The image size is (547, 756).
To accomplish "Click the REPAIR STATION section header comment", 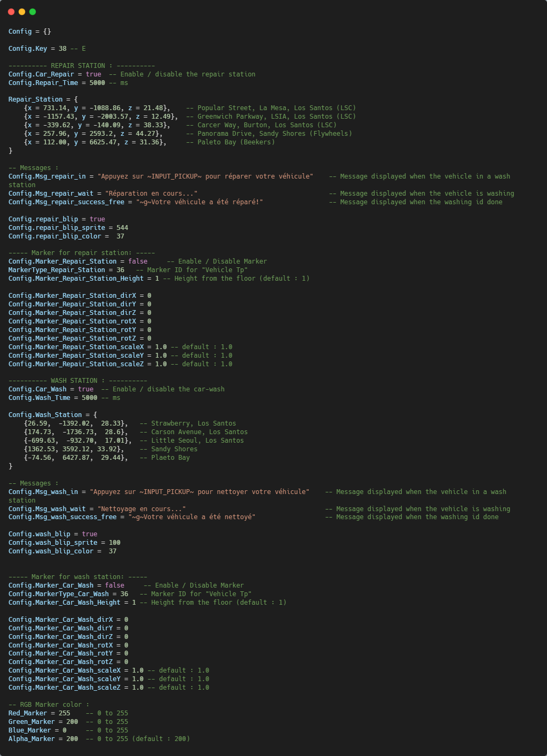I will pyautogui.click(x=81, y=66).
